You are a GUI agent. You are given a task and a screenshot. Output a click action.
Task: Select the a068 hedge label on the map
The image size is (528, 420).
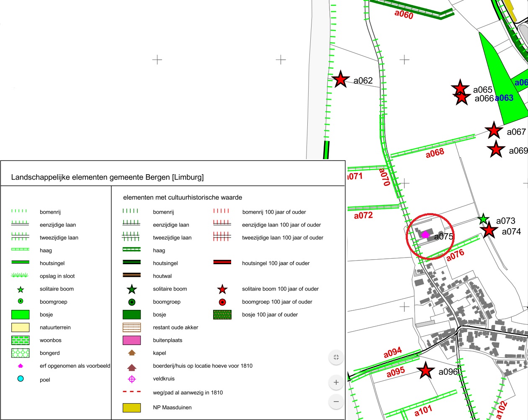click(x=435, y=153)
